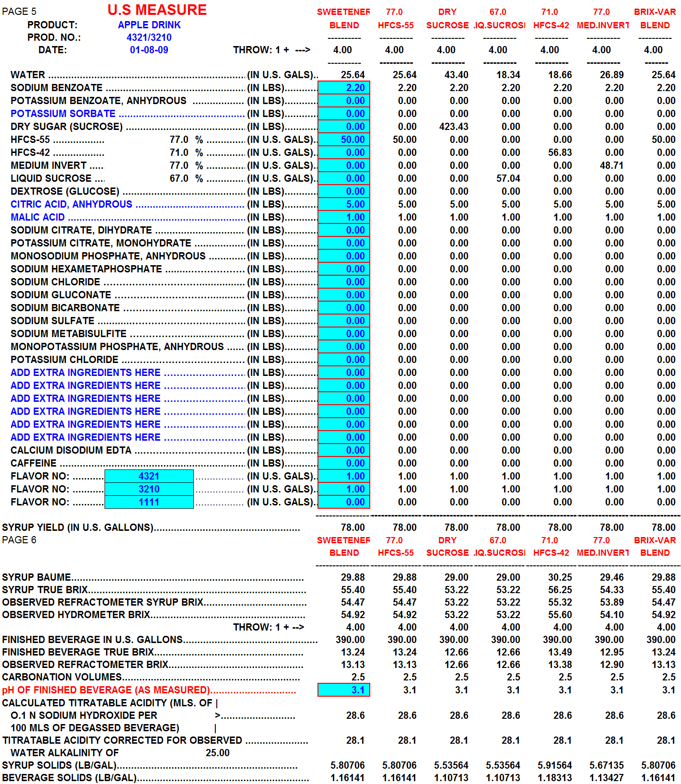
Task: Select the dry sugar value 423.43
Action: pos(454,127)
